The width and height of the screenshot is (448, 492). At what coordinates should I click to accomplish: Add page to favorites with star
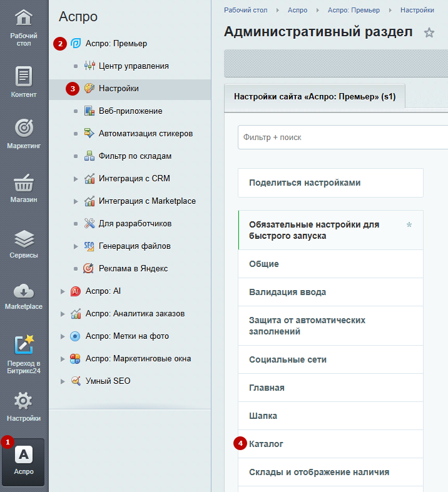pos(429,33)
